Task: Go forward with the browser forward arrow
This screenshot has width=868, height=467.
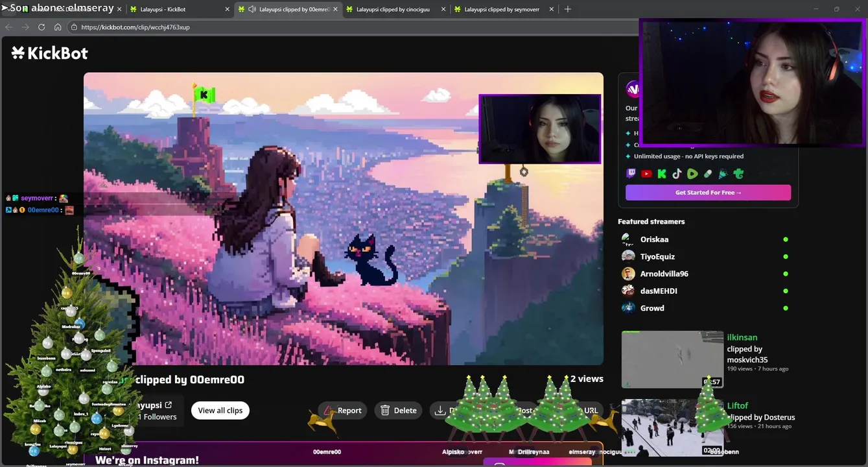Action: pyautogui.click(x=25, y=27)
